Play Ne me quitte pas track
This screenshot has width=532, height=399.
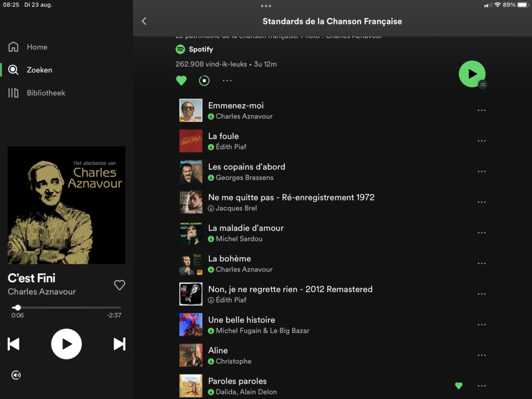[x=332, y=202]
